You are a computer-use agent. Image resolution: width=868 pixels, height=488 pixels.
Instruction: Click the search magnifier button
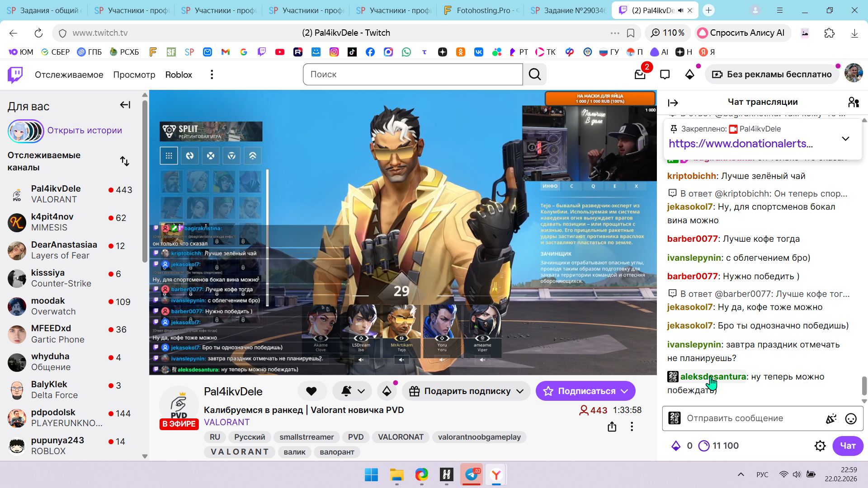(535, 75)
